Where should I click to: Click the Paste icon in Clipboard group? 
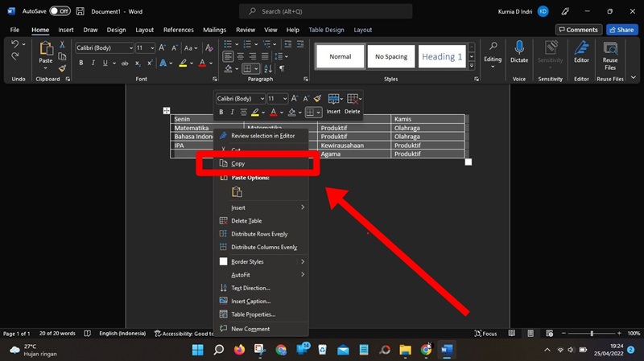46,49
